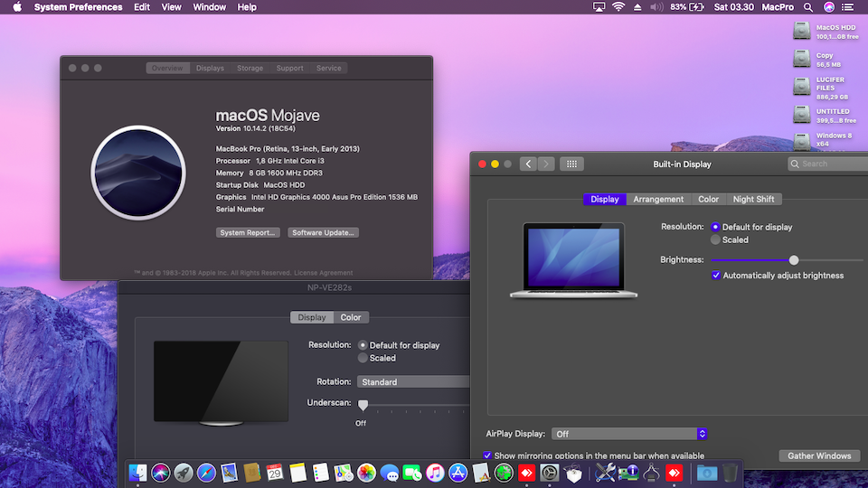Viewport: 868px width, 488px height.
Task: Switch to Color tab in NP-VE282s window
Action: click(x=351, y=317)
